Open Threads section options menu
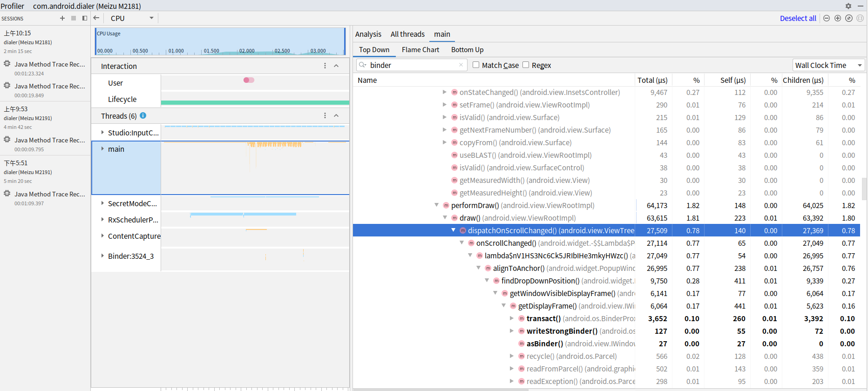 [325, 115]
